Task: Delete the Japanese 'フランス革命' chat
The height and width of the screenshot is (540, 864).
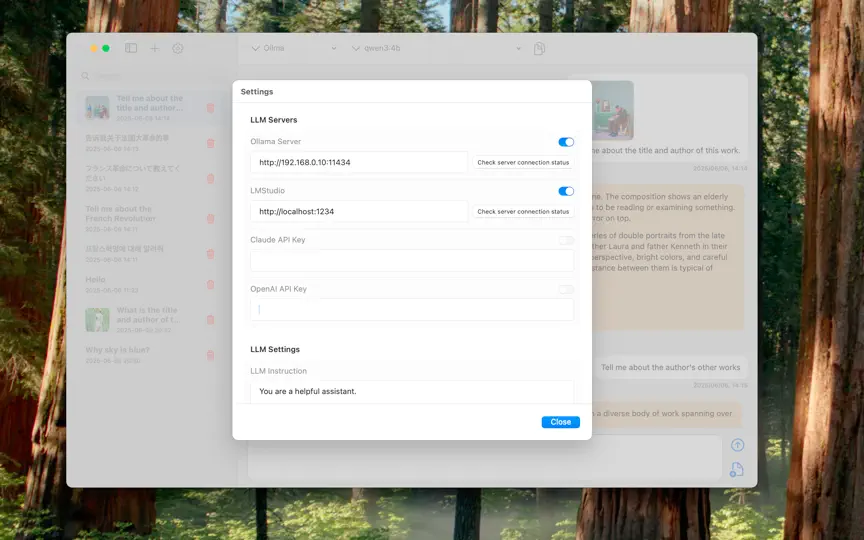Action: [x=210, y=179]
